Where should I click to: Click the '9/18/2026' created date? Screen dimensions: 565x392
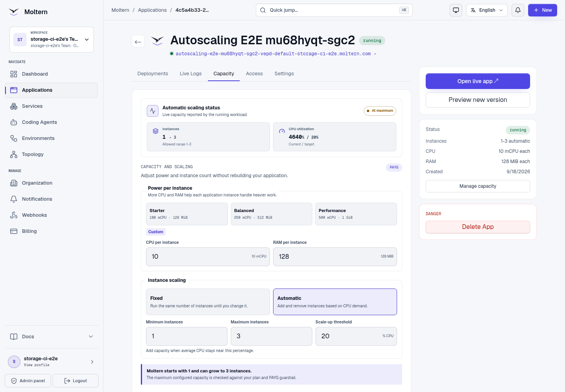click(518, 172)
